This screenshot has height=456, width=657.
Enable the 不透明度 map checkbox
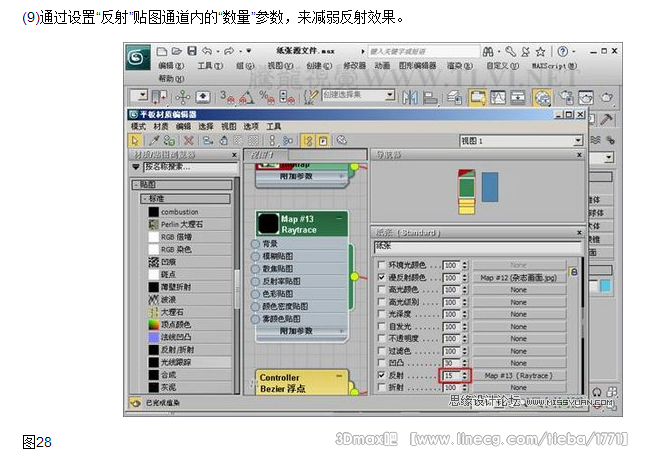click(x=381, y=338)
